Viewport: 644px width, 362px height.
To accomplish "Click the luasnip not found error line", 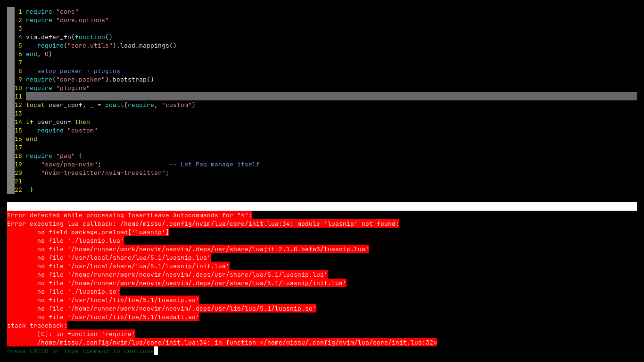I will click(x=203, y=223).
